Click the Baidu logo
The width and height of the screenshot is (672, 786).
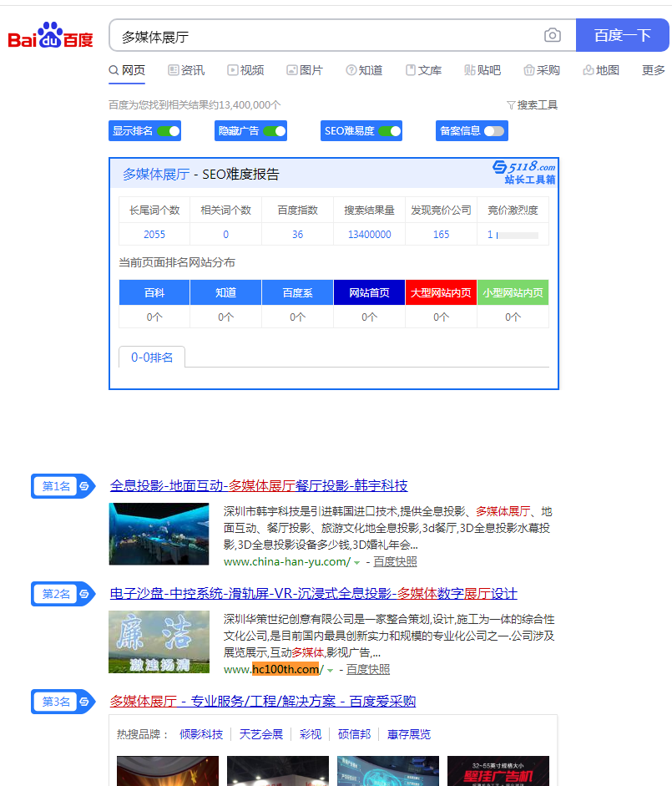tap(51, 35)
